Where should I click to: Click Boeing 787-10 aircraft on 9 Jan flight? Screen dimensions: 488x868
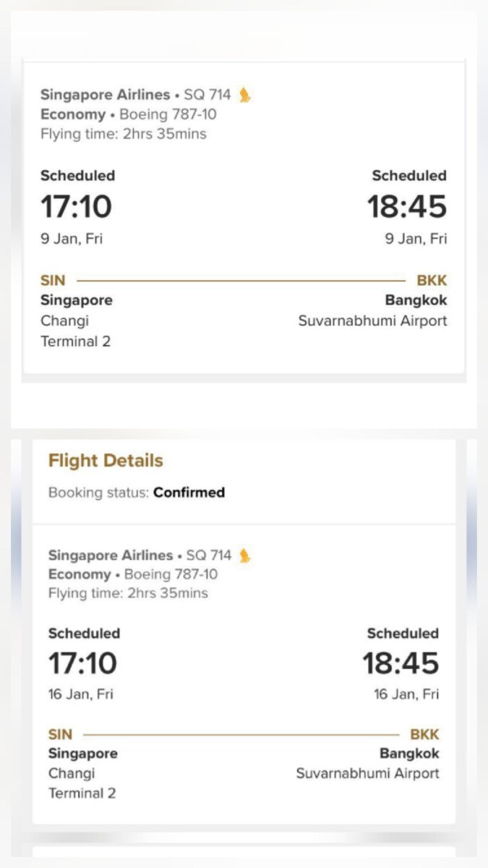(x=168, y=114)
